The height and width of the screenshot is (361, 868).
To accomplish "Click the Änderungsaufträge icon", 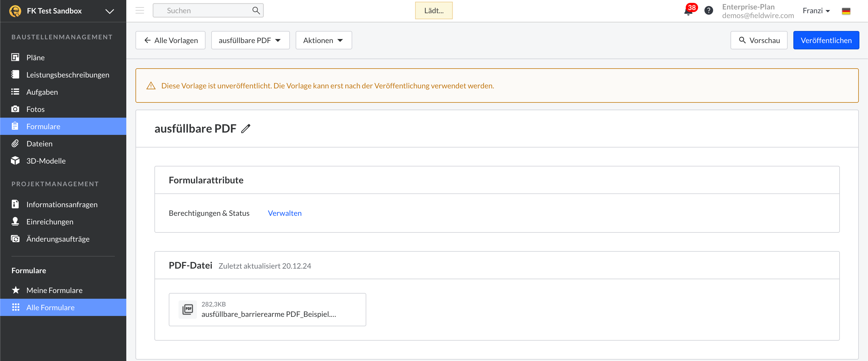I will (x=15, y=238).
